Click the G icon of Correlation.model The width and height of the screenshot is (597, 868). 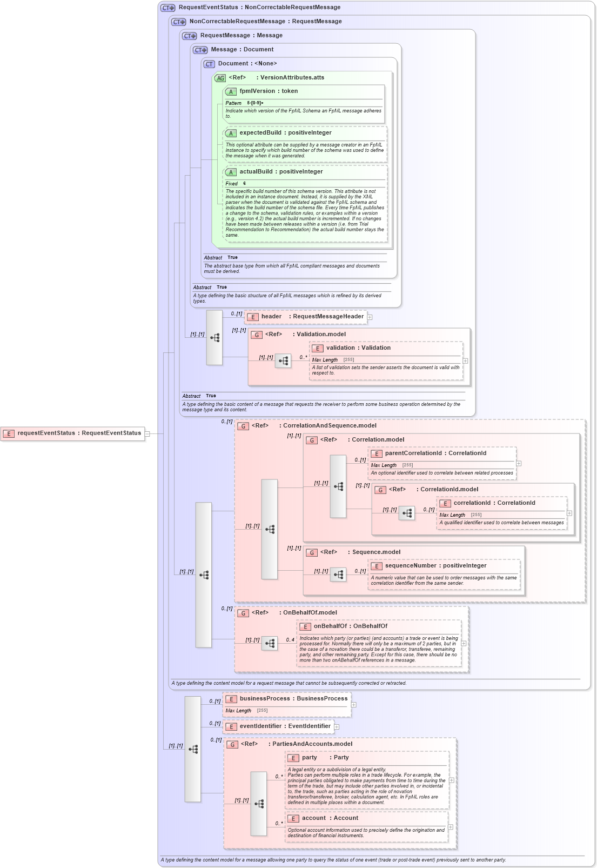(312, 440)
